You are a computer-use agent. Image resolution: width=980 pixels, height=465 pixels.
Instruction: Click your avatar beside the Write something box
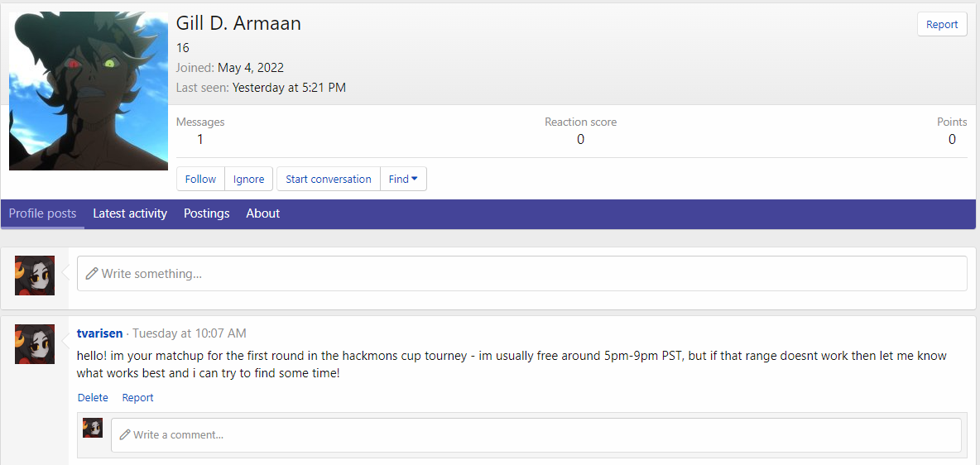coord(35,276)
